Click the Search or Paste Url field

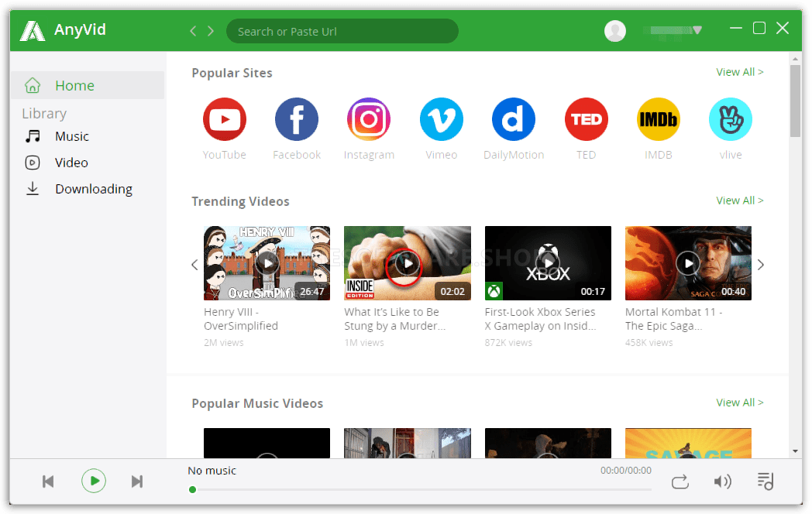pos(342,31)
